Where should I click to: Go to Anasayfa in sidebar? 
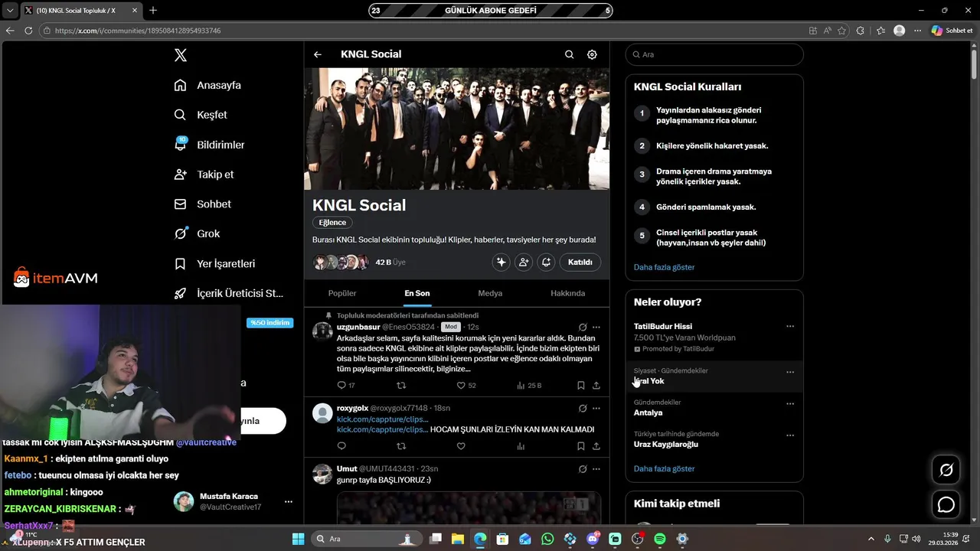pos(208,85)
